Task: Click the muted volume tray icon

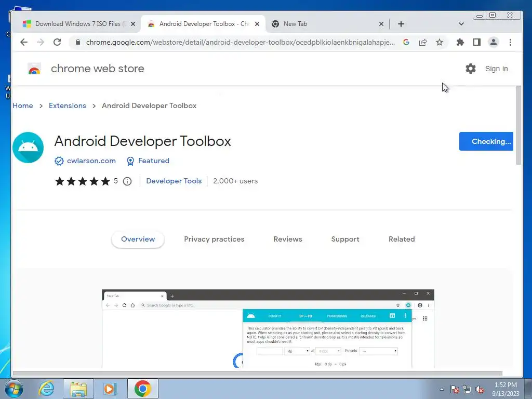Action: tap(480, 389)
